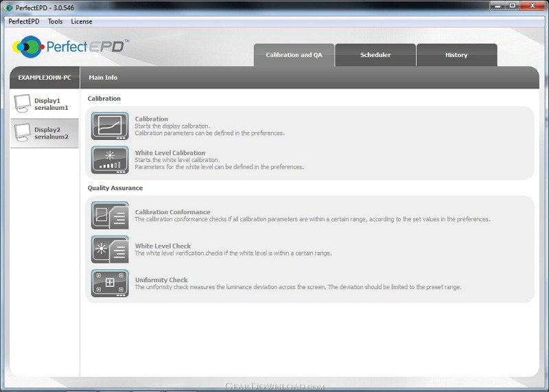
Task: Open the License menu
Action: point(82,21)
